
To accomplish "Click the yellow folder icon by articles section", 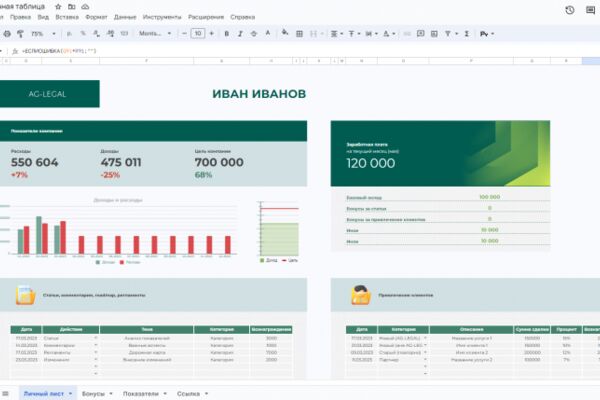I will (25, 295).
